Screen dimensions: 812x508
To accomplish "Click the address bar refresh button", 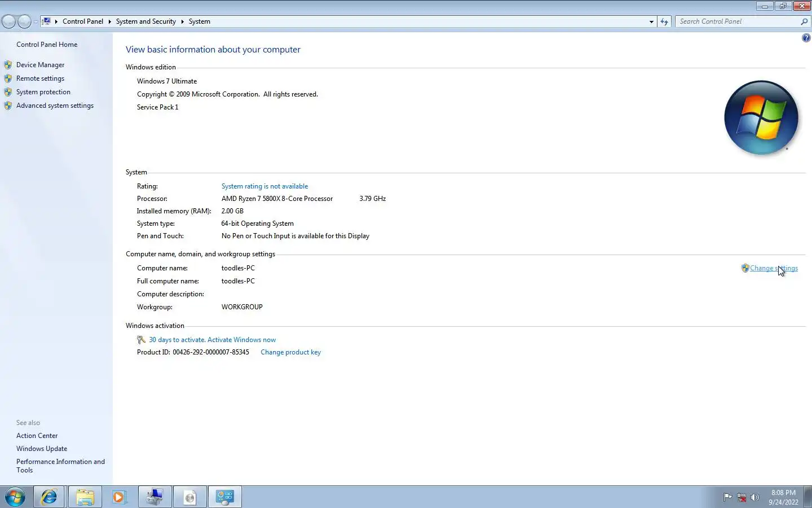I will tap(664, 21).
